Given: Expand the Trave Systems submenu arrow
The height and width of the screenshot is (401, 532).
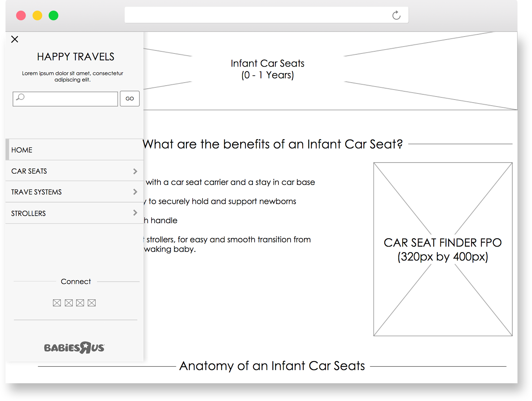Looking at the screenshot, I should [135, 192].
